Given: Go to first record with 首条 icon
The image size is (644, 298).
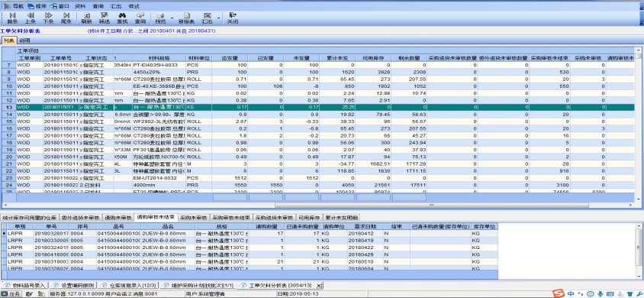Looking at the screenshot, I should [12, 18].
